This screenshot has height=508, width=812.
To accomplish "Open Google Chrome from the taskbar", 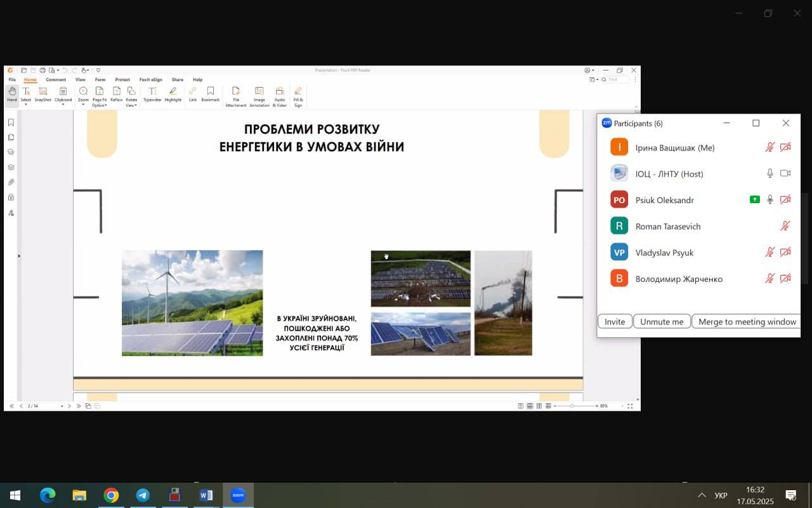I will coord(111,495).
